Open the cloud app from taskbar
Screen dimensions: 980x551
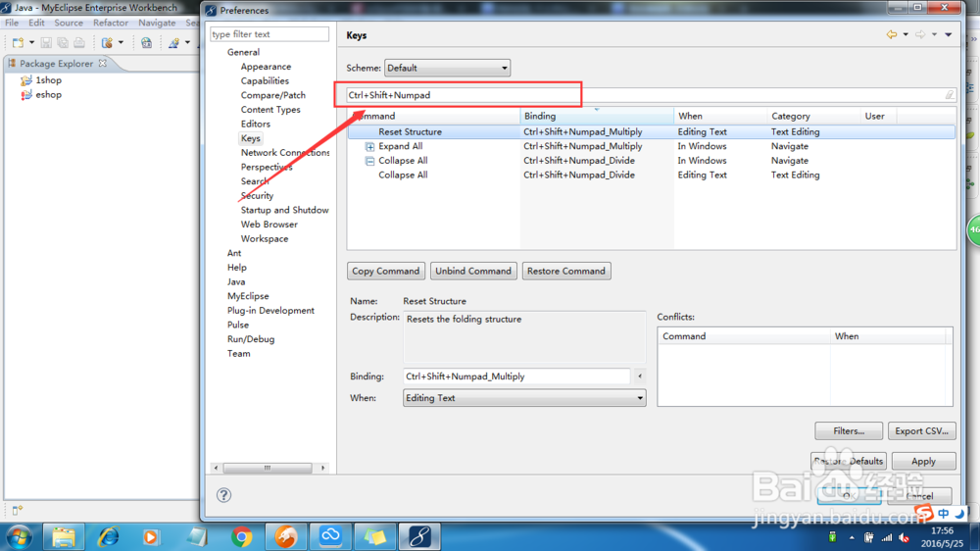tap(330, 536)
